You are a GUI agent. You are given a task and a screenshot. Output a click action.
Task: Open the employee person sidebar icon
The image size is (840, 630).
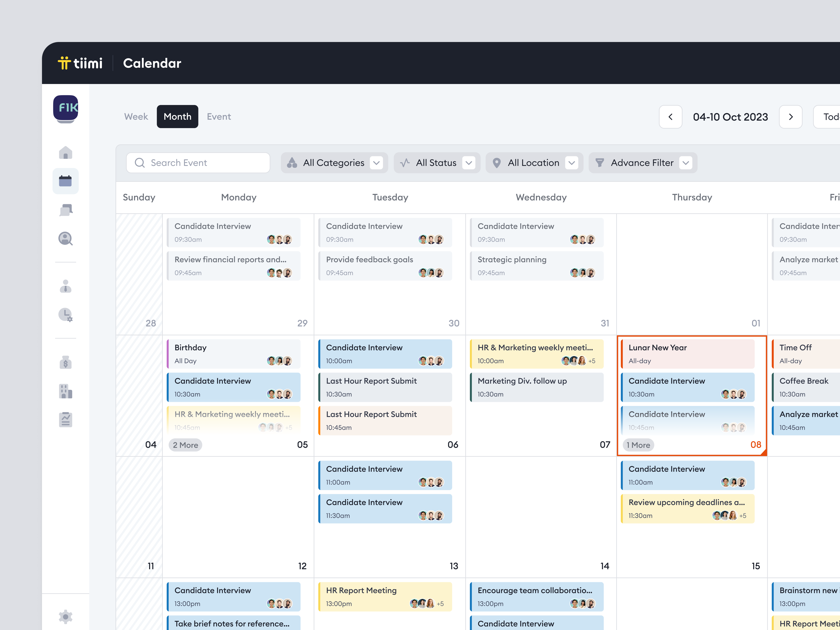(65, 286)
